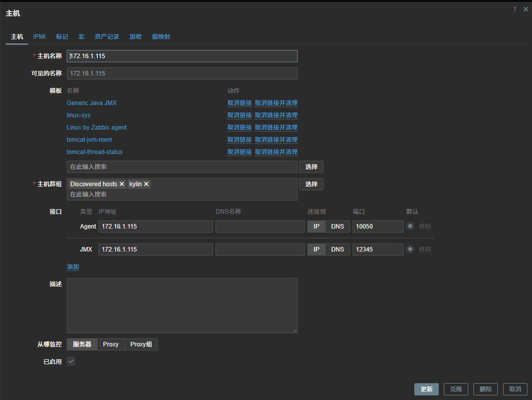This screenshot has width=532, height=400.
Task: Unlink and clear tomcat-thread-status template
Action: pos(276,152)
